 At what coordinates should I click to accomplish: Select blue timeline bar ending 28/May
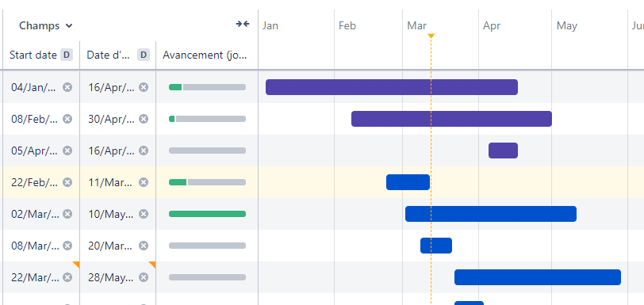[x=538, y=277]
